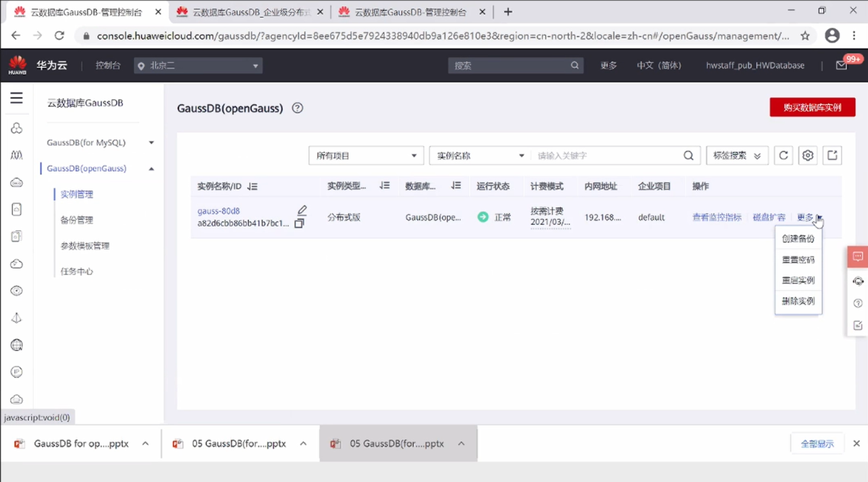The height and width of the screenshot is (482, 868).
Task: Toggle the 更多 dropdown in the instance row
Action: pyautogui.click(x=809, y=217)
